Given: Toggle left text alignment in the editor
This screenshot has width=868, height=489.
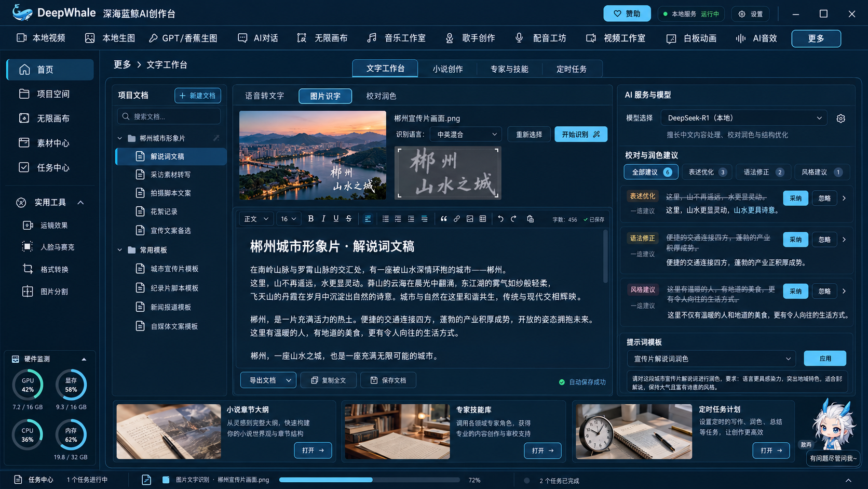Looking at the screenshot, I should coord(368,219).
